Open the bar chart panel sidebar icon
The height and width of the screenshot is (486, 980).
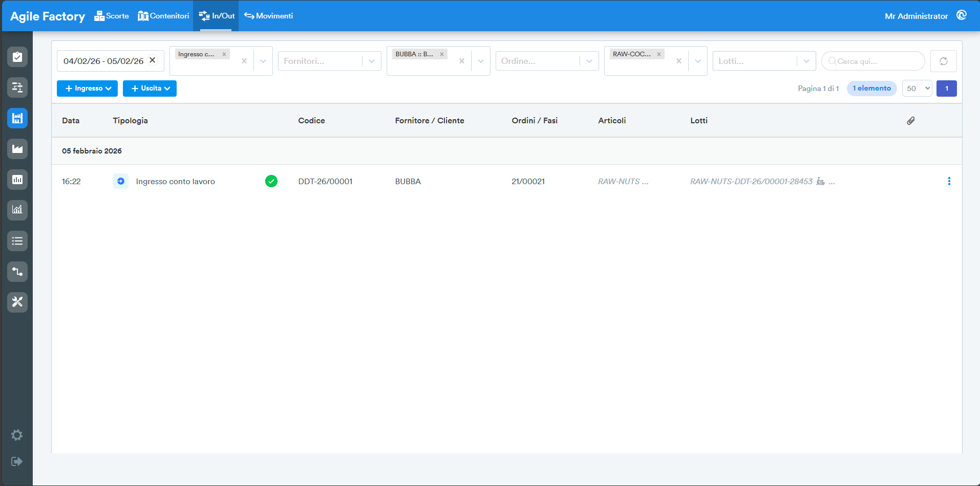[17, 180]
